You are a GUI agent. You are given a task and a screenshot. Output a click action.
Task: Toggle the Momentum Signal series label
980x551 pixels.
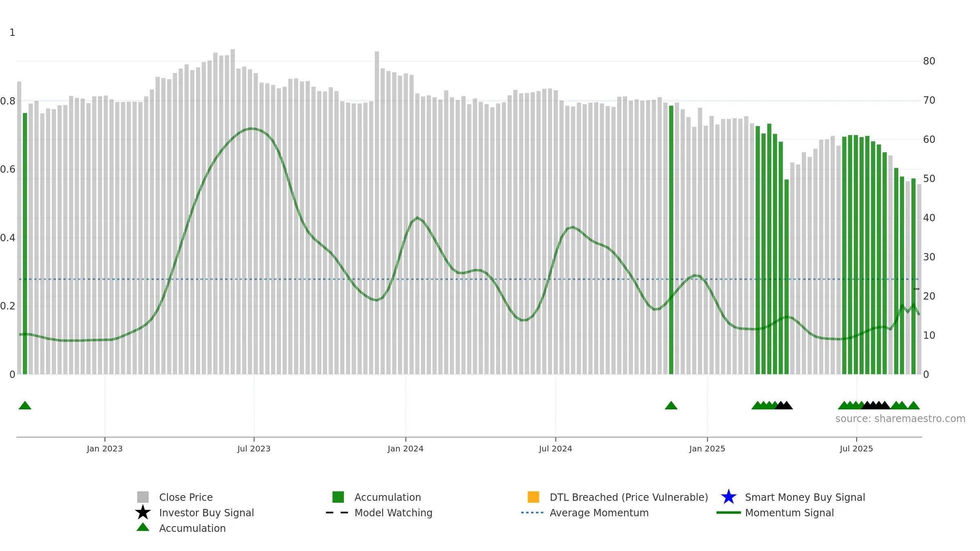click(x=789, y=513)
